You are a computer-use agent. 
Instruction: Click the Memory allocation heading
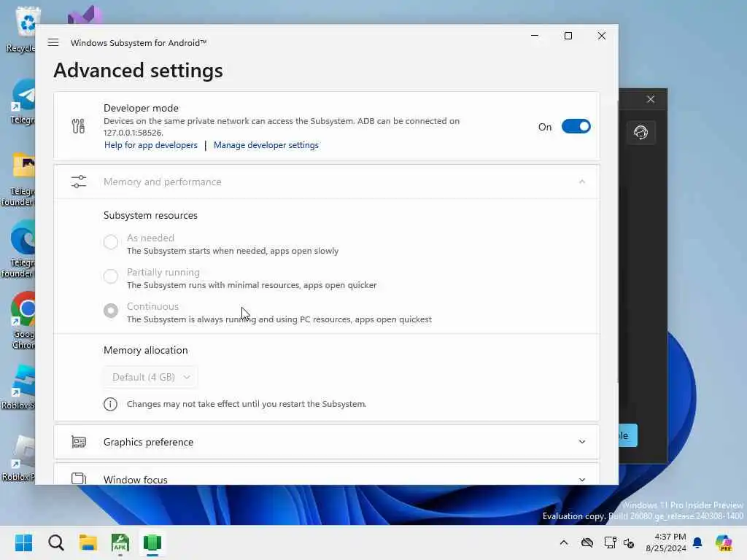click(x=146, y=350)
